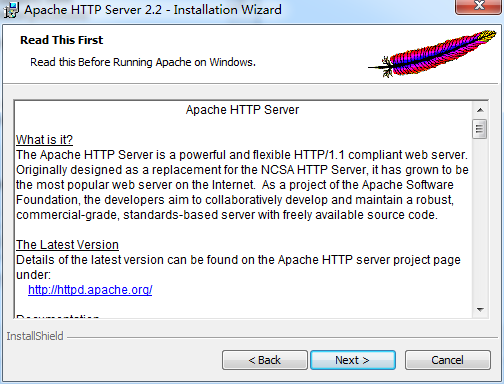Click the Apache feather logo

point(432,53)
